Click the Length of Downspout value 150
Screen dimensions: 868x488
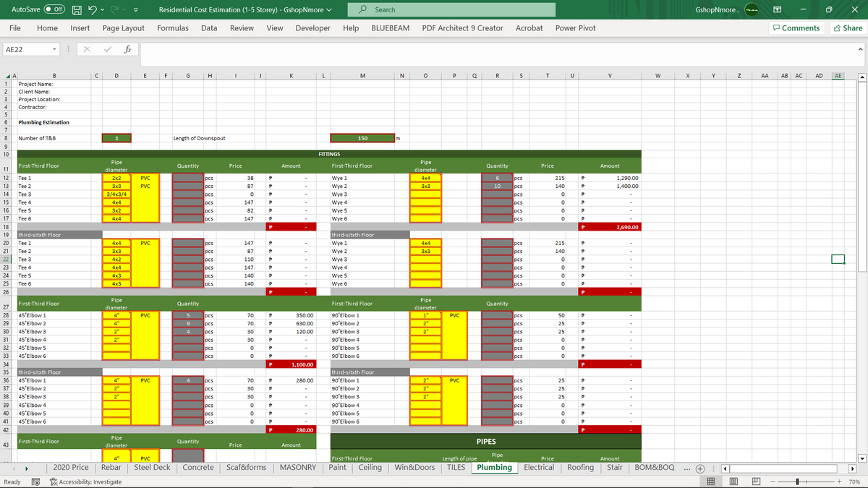point(362,137)
